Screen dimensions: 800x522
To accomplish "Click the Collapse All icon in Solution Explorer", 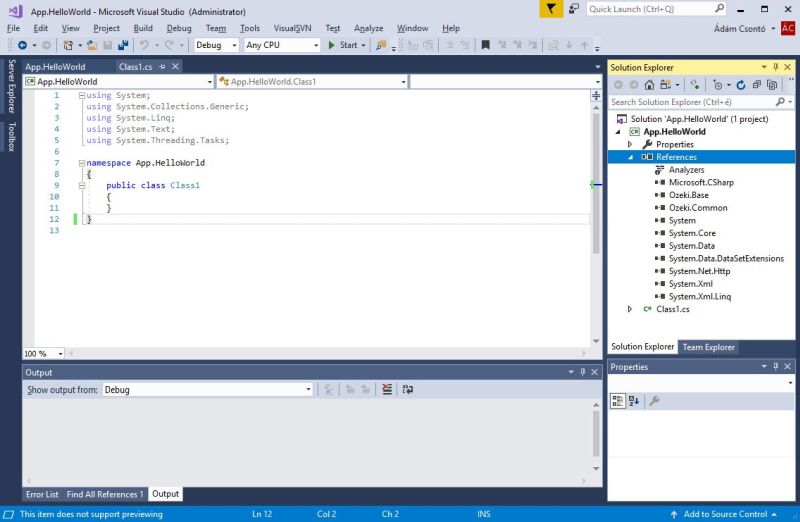I will pyautogui.click(x=757, y=85).
